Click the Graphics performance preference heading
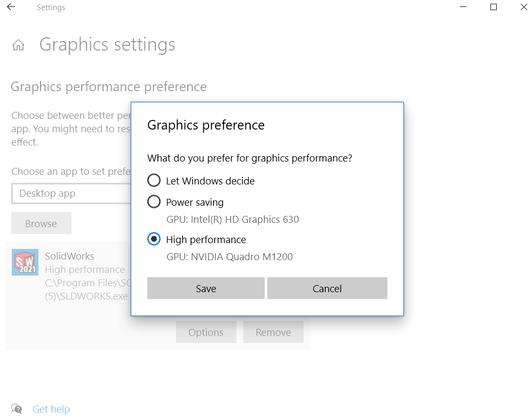This screenshot has width=532, height=419. (108, 86)
